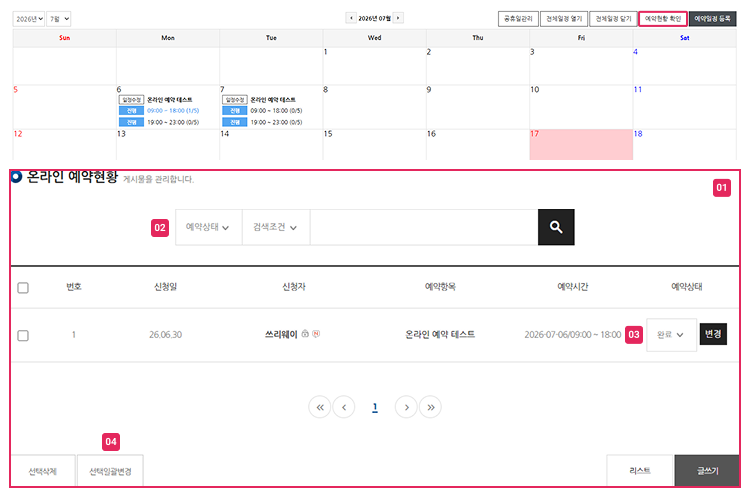Click into the reservation search text field
750x497 pixels.
tap(424, 227)
